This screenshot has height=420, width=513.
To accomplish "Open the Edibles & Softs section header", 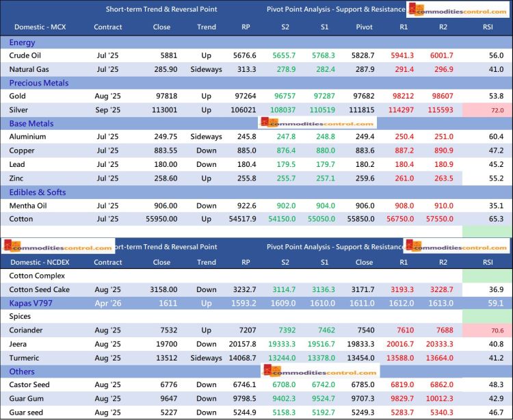I will (38, 192).
